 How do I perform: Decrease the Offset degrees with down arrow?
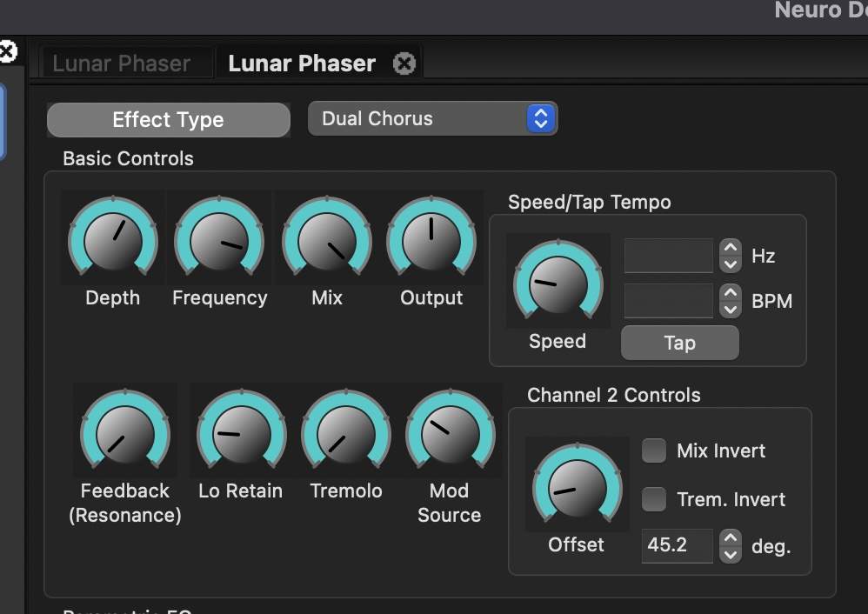[731, 554]
